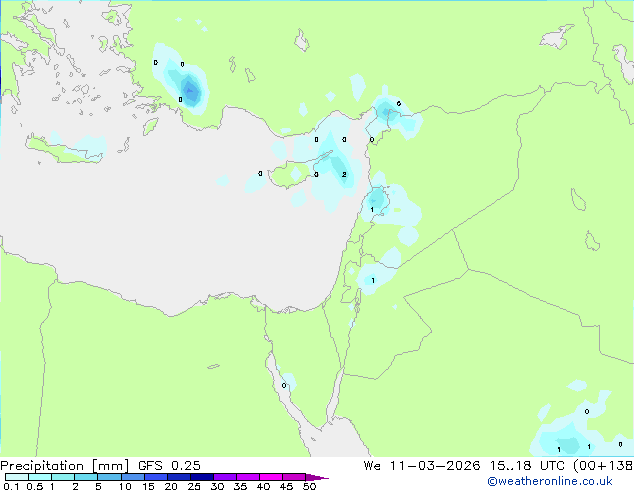Click the 'We' weekday label
This screenshot has width=634, height=490.
(372, 466)
